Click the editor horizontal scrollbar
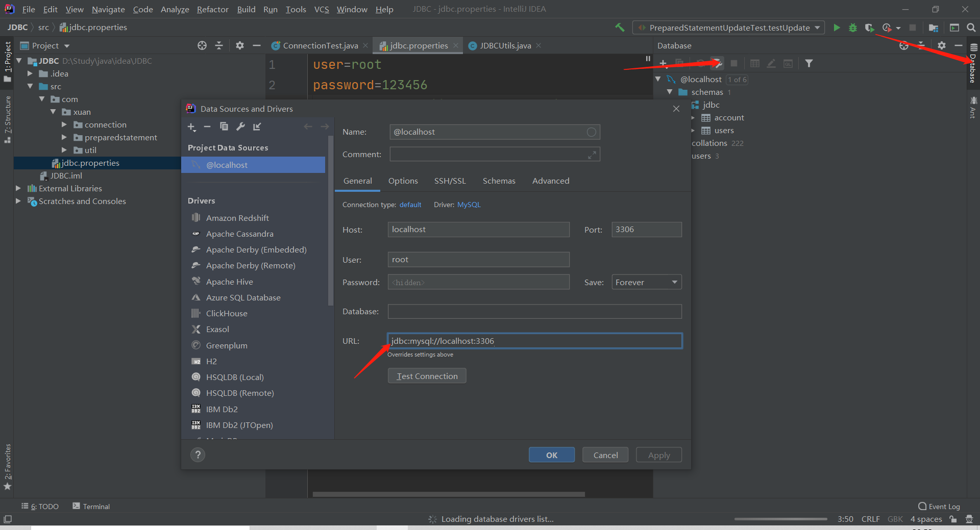Screen dimensions: 980x530 point(449,494)
